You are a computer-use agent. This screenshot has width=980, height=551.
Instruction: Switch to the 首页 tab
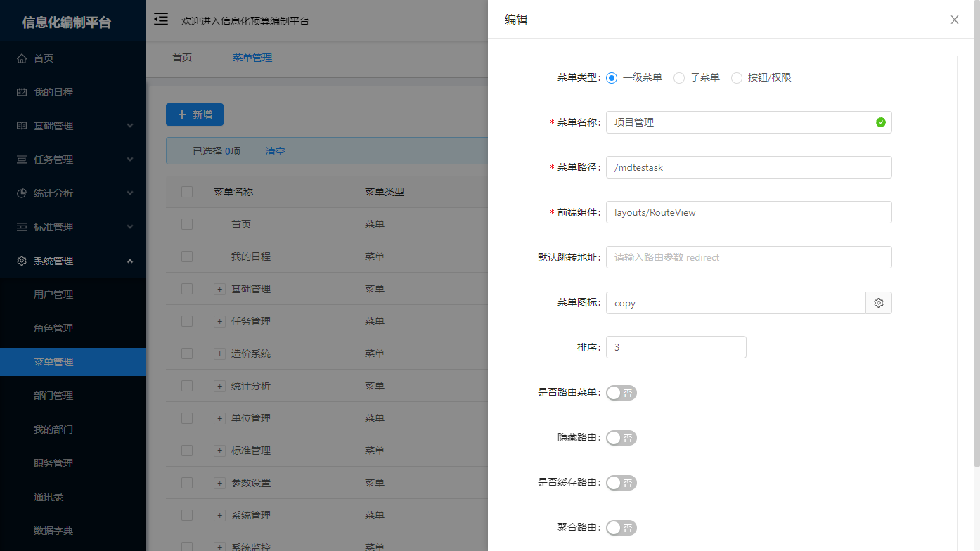click(181, 59)
